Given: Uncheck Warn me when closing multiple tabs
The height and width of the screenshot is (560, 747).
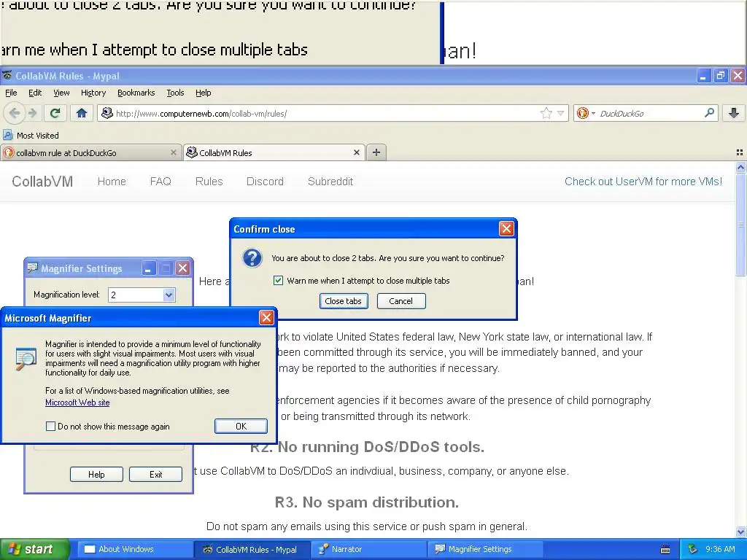Looking at the screenshot, I should (278, 281).
